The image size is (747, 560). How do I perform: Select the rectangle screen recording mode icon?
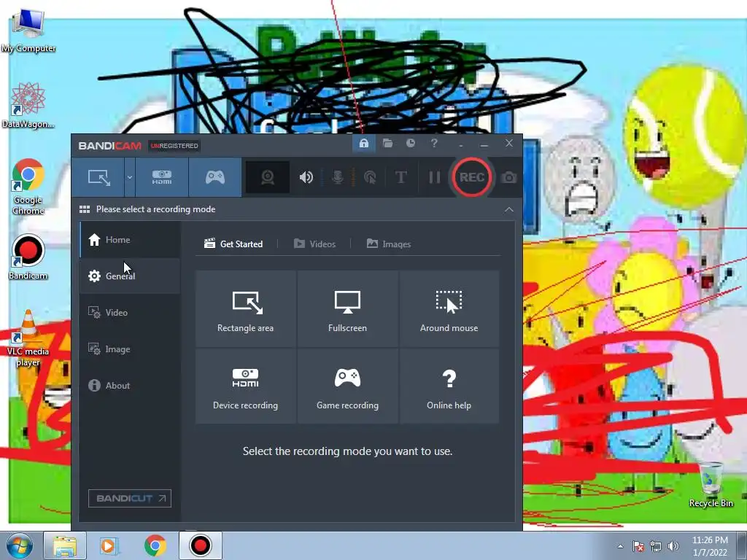(x=98, y=177)
